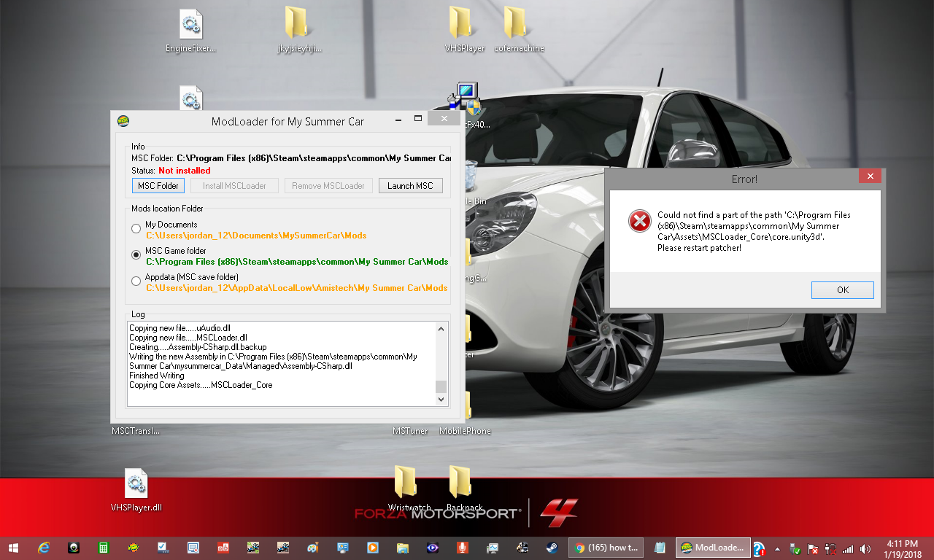934x560 pixels.
Task: Open the Windows Start button
Action: click(13, 548)
